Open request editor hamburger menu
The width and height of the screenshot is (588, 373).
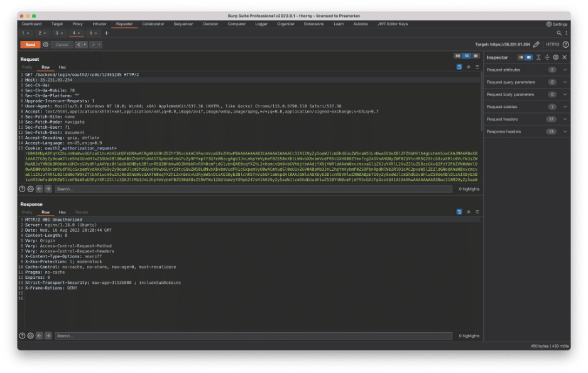[x=477, y=67]
